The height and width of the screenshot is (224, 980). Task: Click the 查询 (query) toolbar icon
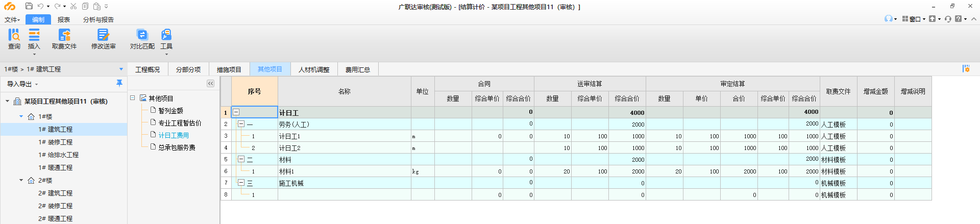click(14, 39)
